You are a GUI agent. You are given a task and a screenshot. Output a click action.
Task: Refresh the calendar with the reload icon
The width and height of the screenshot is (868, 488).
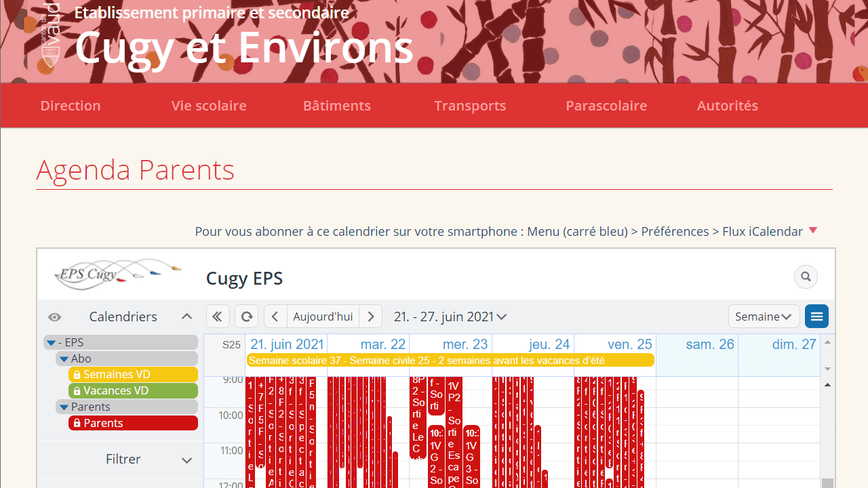pyautogui.click(x=246, y=317)
